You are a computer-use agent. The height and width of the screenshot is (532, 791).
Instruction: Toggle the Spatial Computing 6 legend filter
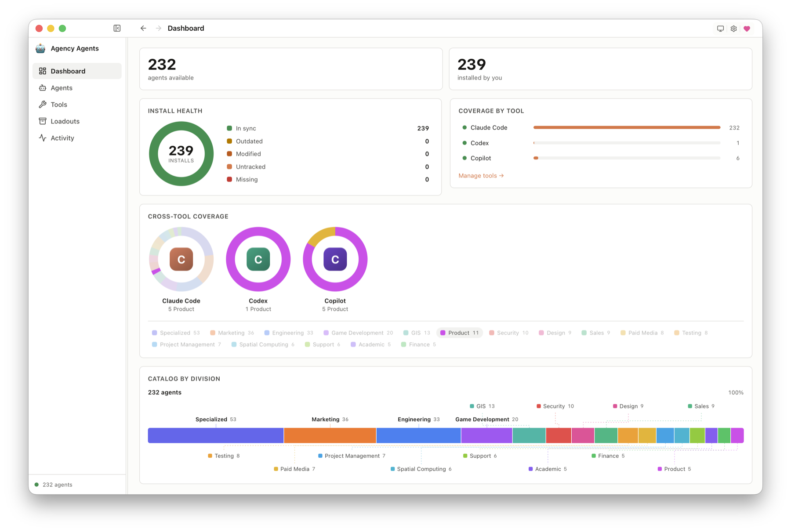pyautogui.click(x=263, y=345)
